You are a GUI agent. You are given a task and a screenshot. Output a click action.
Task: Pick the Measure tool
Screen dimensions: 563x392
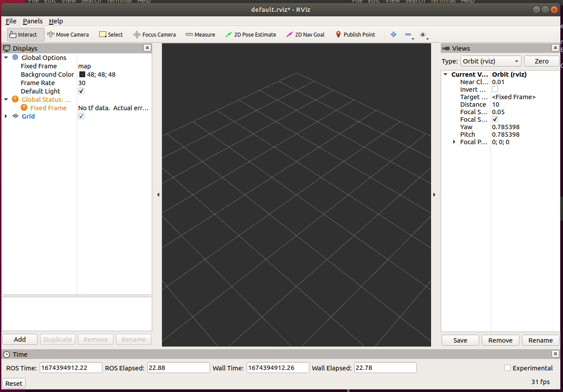(x=200, y=34)
